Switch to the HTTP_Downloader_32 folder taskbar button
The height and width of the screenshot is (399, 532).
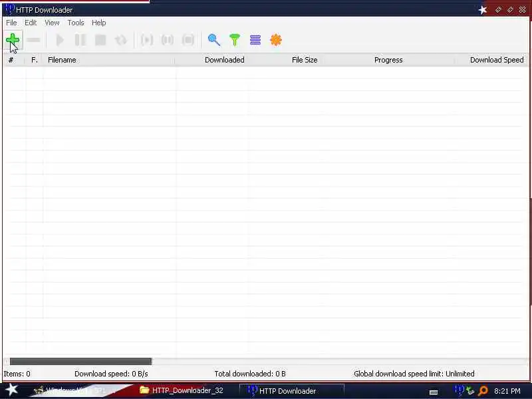click(182, 390)
